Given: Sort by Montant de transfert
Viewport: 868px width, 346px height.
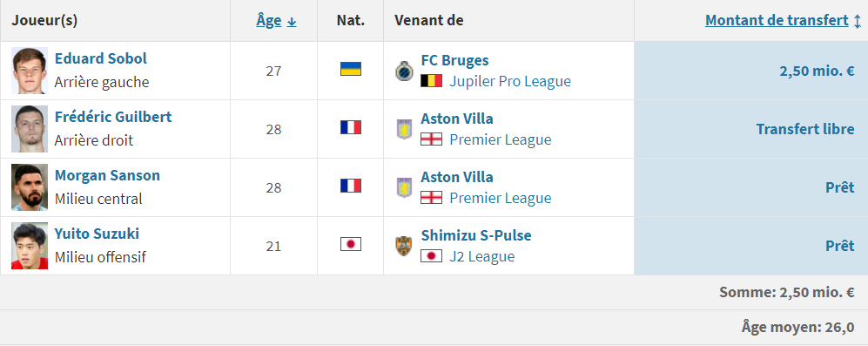Looking at the screenshot, I should pyautogui.click(x=777, y=21).
